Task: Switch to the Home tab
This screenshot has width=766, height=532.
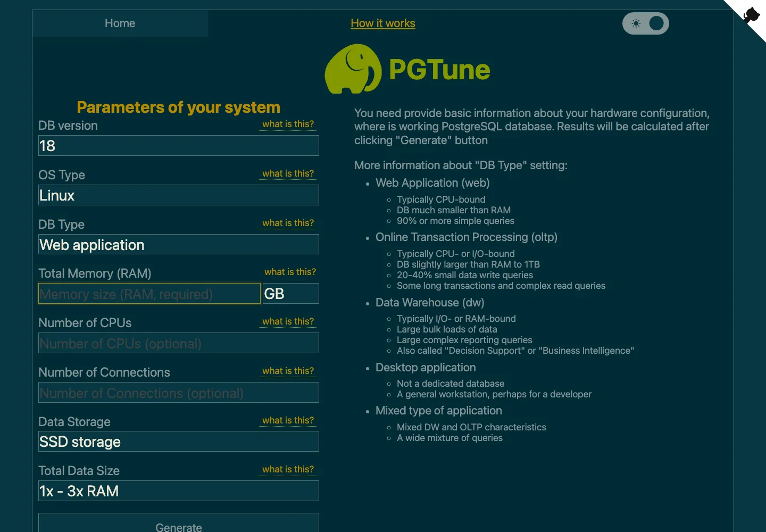Action: click(120, 23)
